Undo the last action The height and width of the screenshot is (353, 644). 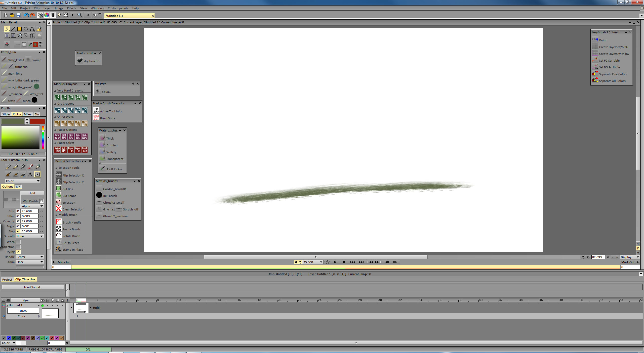pyautogui.click(x=26, y=15)
